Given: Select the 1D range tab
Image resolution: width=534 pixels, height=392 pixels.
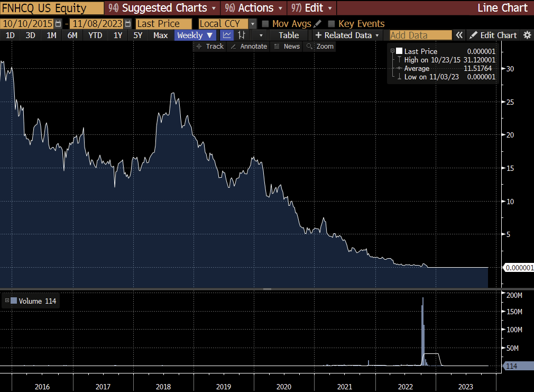Looking at the screenshot, I should tap(10, 35).
